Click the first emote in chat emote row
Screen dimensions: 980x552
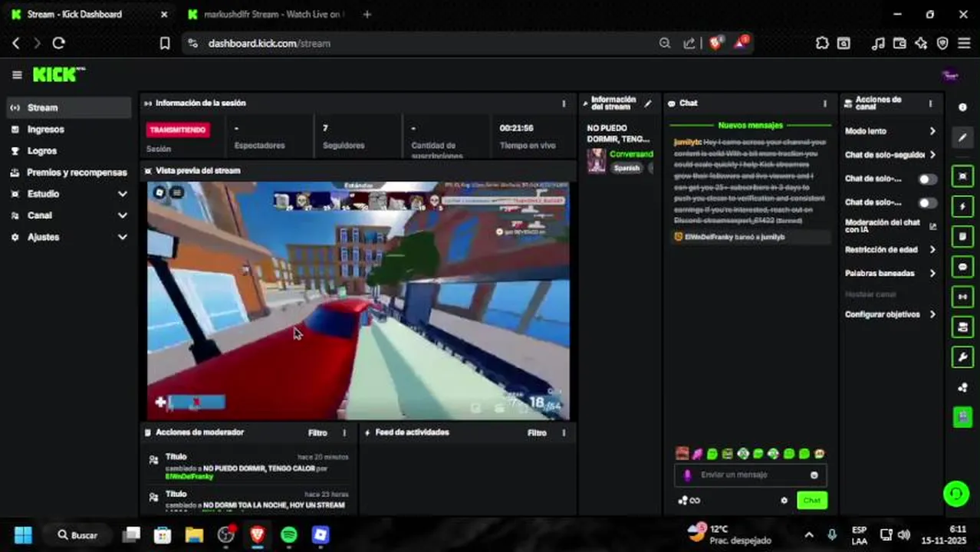(x=682, y=454)
